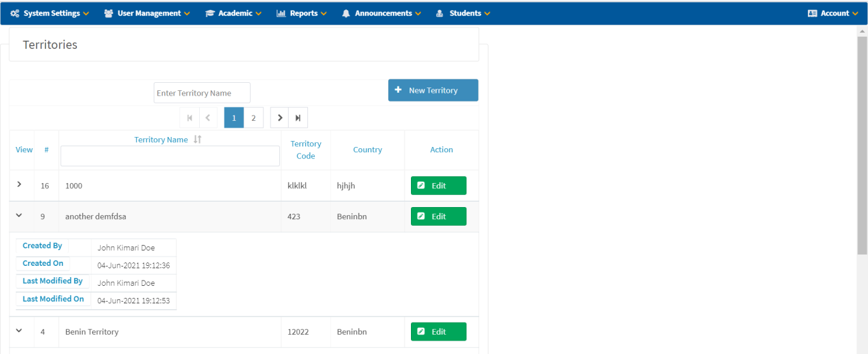This screenshot has width=868, height=354.
Task: Toggle details chevron for Benin Territory row
Action: pyautogui.click(x=19, y=331)
